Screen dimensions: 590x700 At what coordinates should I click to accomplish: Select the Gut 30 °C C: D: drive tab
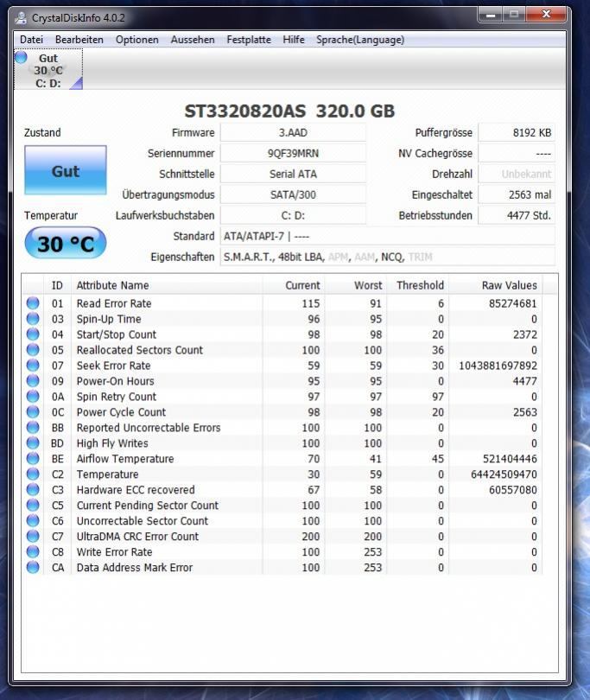(48, 70)
